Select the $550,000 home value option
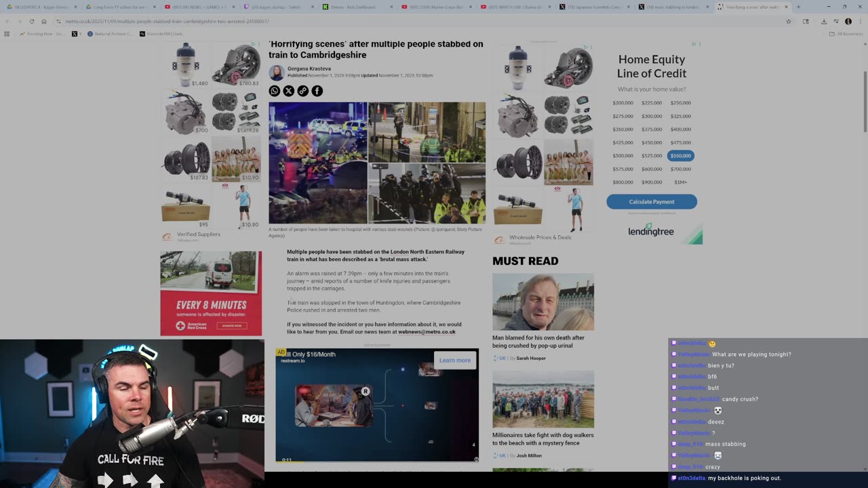 (x=680, y=156)
